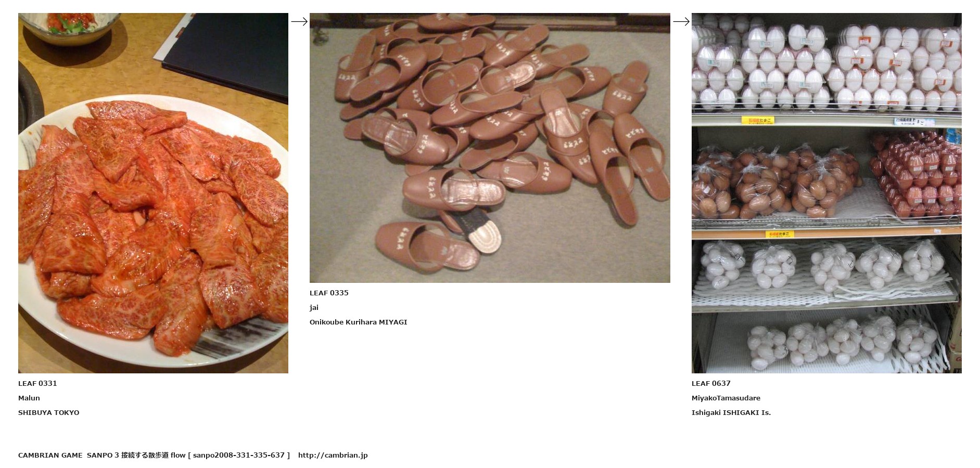Click the Onikoube Kurihara MIYAGI location

(359, 322)
